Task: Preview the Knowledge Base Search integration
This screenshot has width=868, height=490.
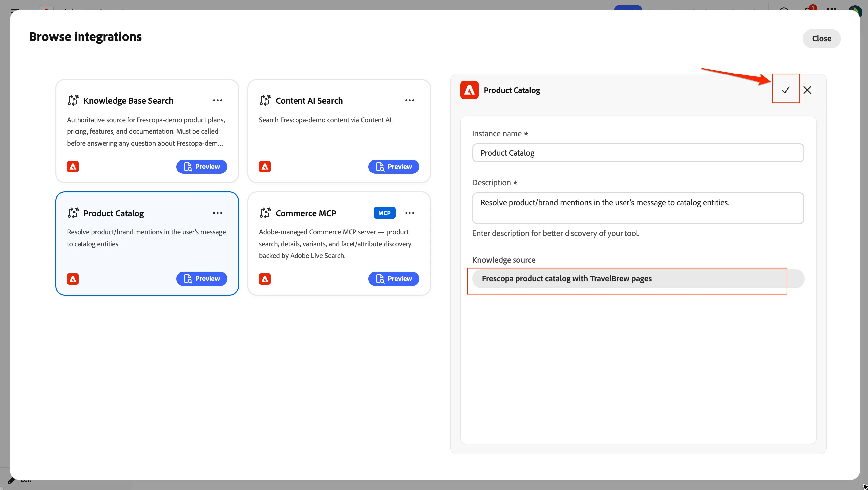Action: point(201,167)
